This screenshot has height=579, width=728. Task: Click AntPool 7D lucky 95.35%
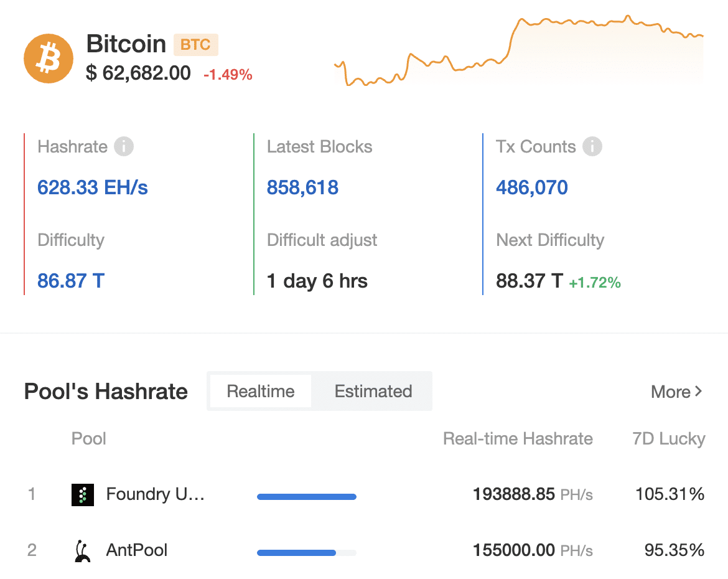click(x=674, y=550)
